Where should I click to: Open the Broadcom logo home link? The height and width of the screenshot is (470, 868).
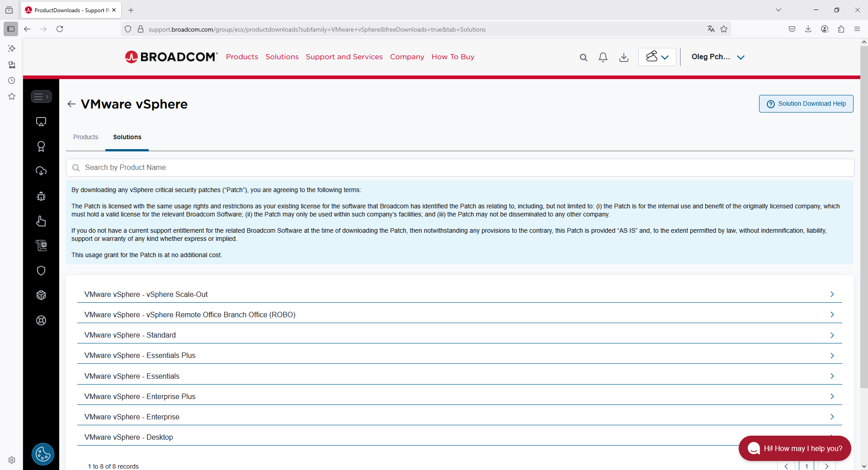(x=171, y=57)
